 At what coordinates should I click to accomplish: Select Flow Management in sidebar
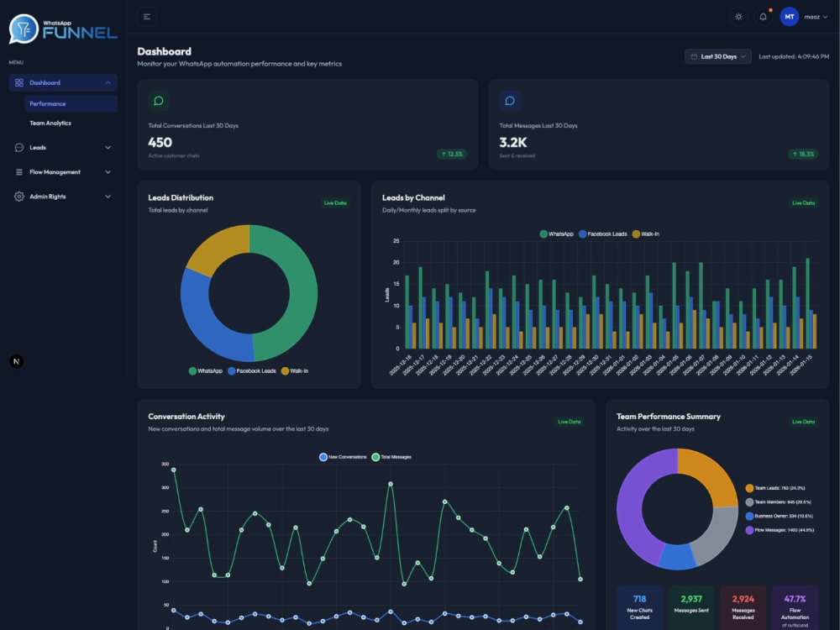(x=63, y=172)
